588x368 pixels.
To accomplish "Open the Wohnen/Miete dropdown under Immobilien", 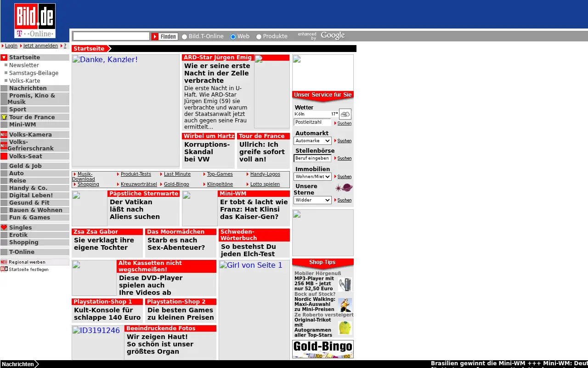I will pyautogui.click(x=312, y=177).
